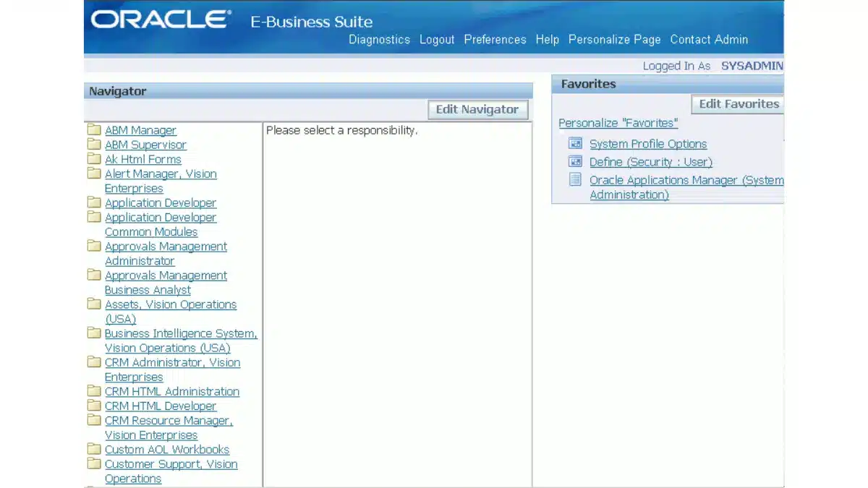
Task: Click folder icon next to first Application Developer
Action: pos(94,202)
